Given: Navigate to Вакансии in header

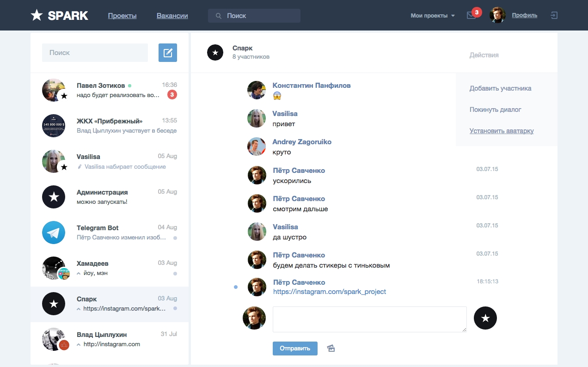Looking at the screenshot, I should [172, 16].
